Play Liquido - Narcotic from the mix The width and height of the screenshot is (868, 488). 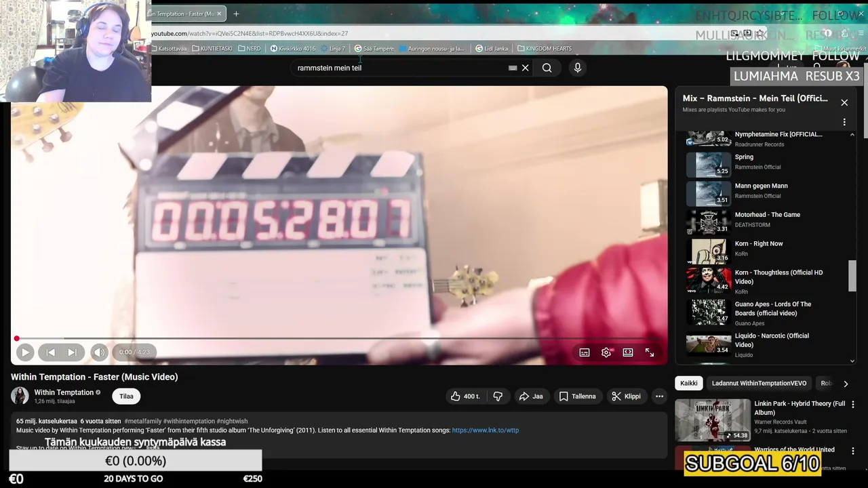pyautogui.click(x=766, y=344)
